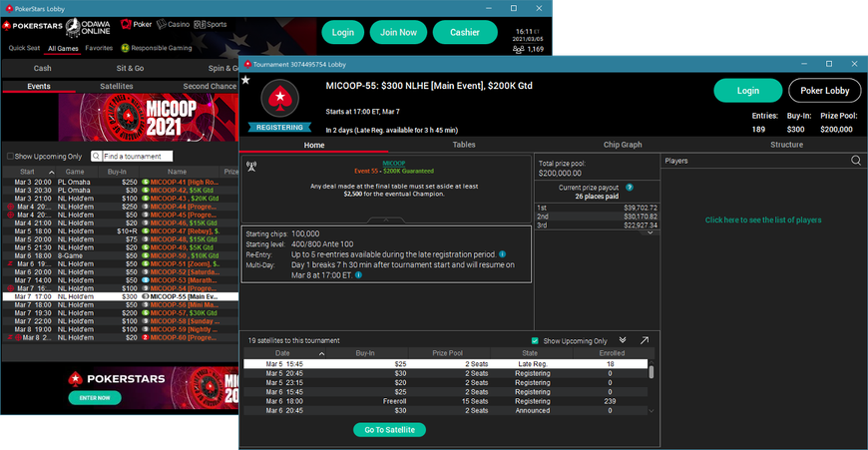The image size is (868, 450).
Task: Open Quick Seat in the lobby menu
Action: [24, 48]
